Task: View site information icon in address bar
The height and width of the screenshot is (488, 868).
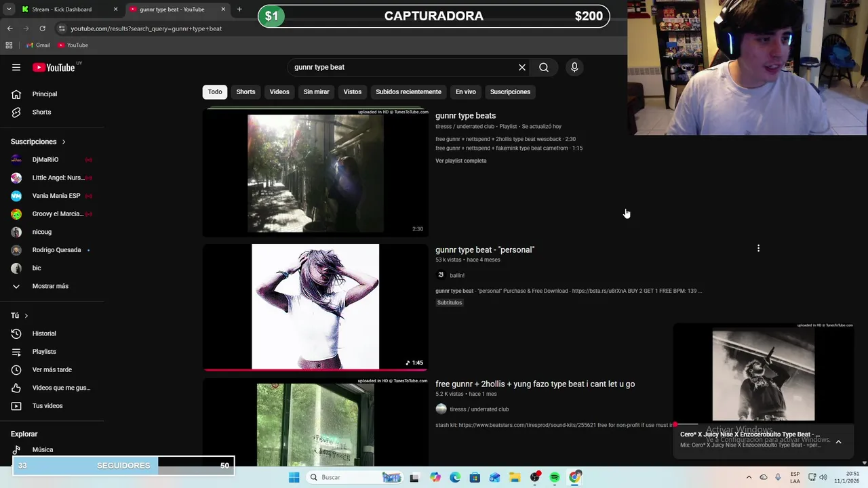Action: 62,28
